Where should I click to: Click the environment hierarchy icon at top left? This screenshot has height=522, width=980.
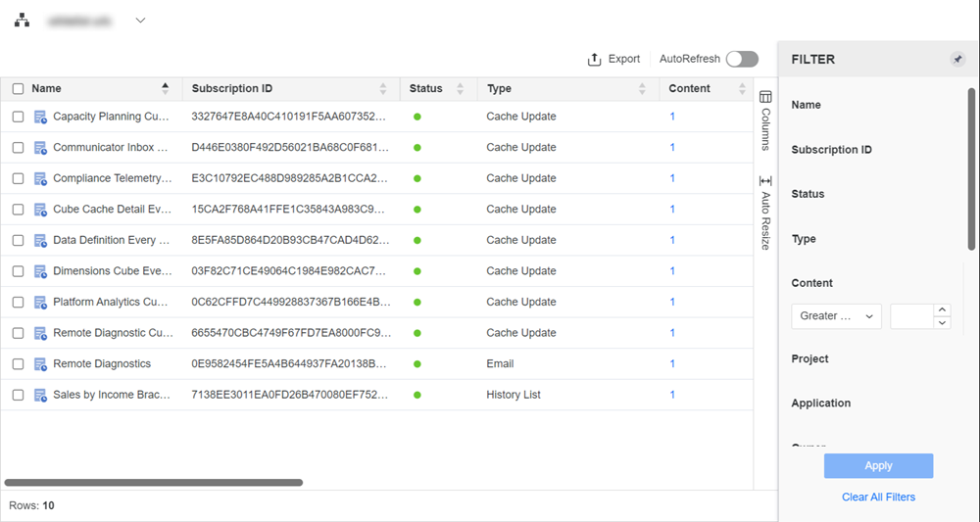click(x=22, y=21)
